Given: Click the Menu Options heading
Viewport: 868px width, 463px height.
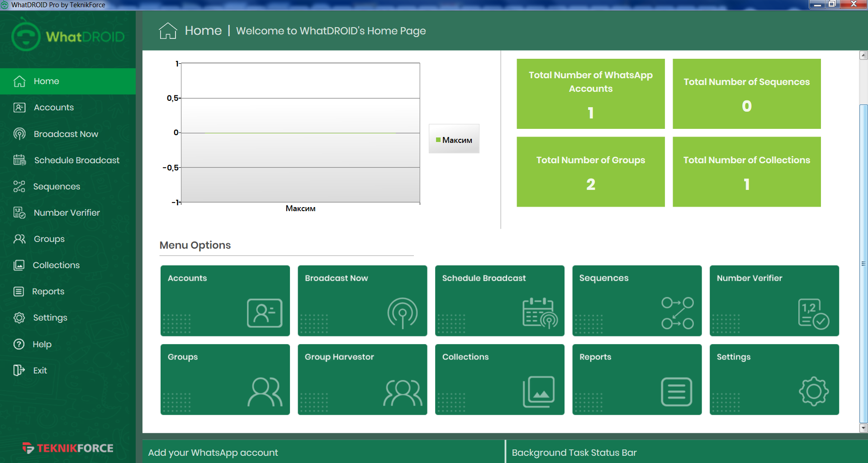Looking at the screenshot, I should point(195,245).
